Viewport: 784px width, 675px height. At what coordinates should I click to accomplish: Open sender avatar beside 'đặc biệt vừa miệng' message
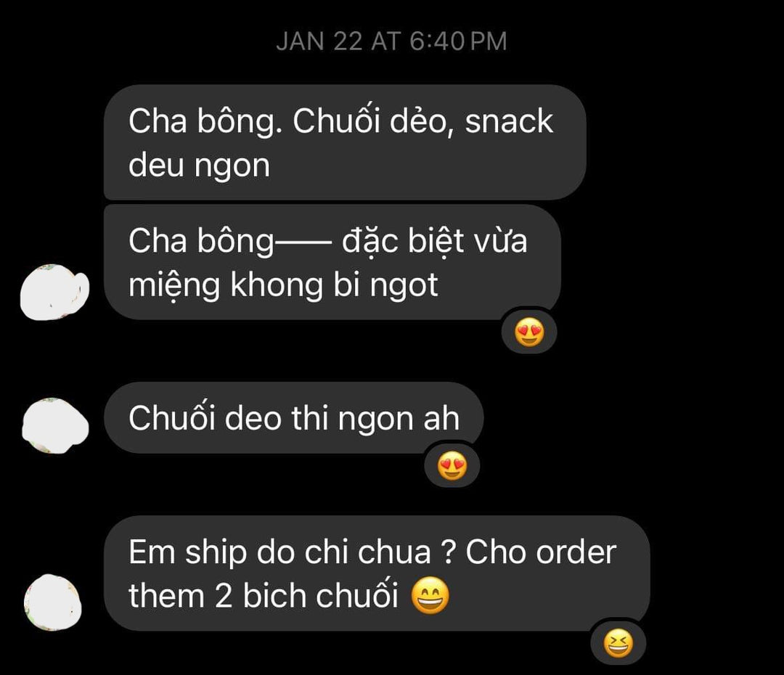[54, 292]
